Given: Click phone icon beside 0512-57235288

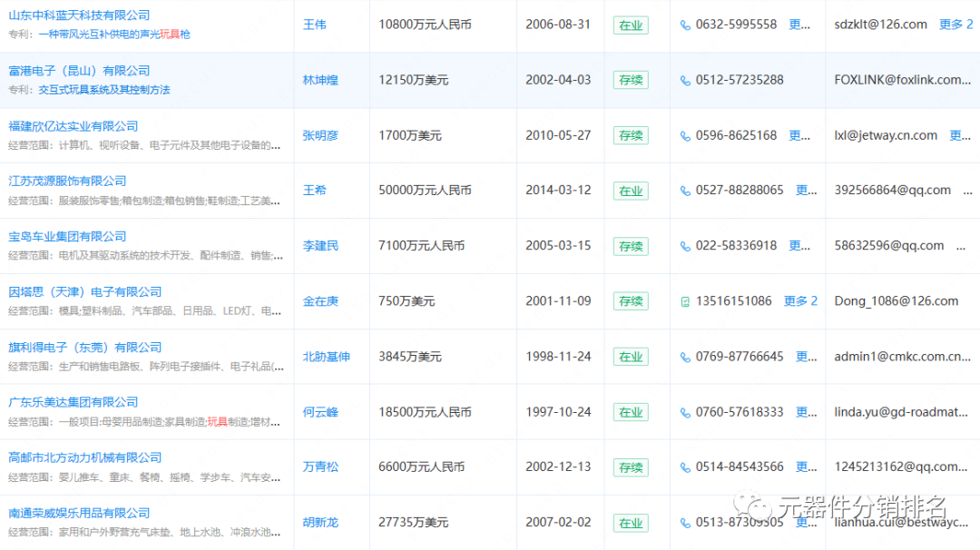Looking at the screenshot, I should [685, 81].
